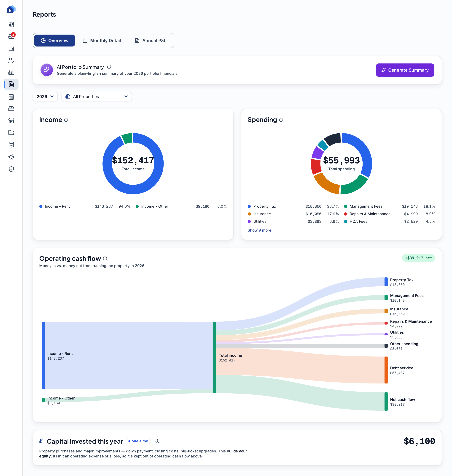Click the +$39,017 net badge
This screenshot has height=476, width=452.
419,258
